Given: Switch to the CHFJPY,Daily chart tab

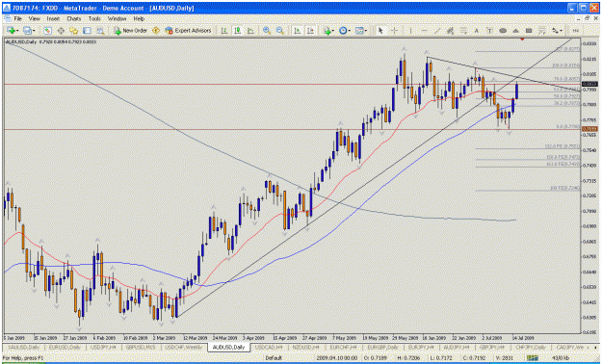Looking at the screenshot, I should [530, 347].
